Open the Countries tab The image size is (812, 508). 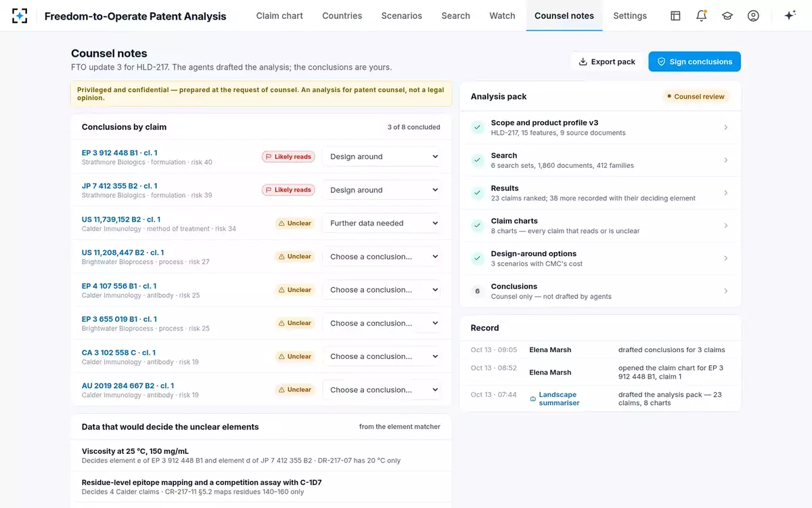click(342, 16)
